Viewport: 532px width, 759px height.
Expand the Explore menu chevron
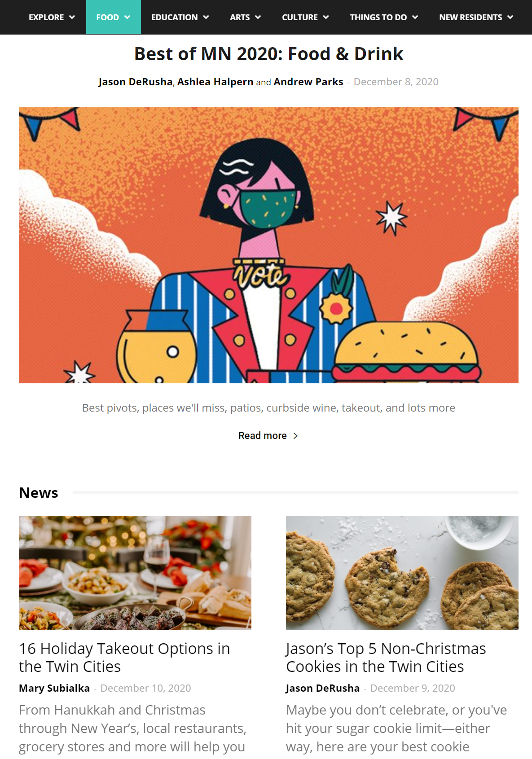click(x=72, y=18)
